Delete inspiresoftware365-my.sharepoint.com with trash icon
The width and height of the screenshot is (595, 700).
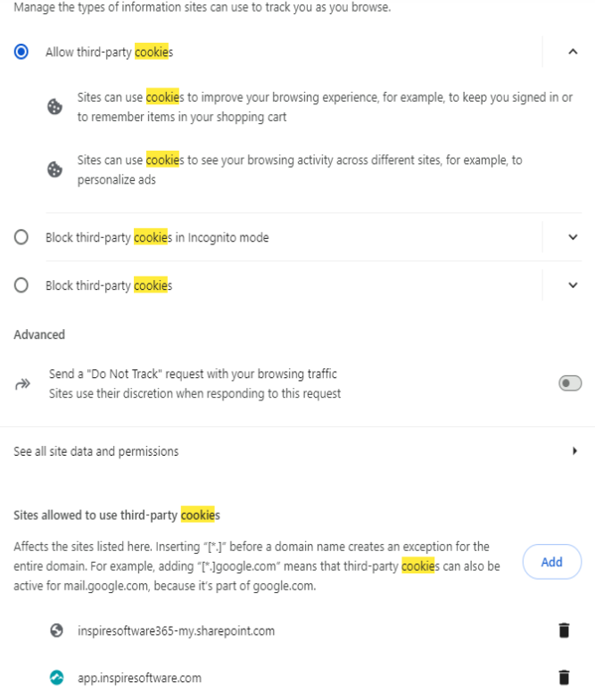pyautogui.click(x=564, y=630)
